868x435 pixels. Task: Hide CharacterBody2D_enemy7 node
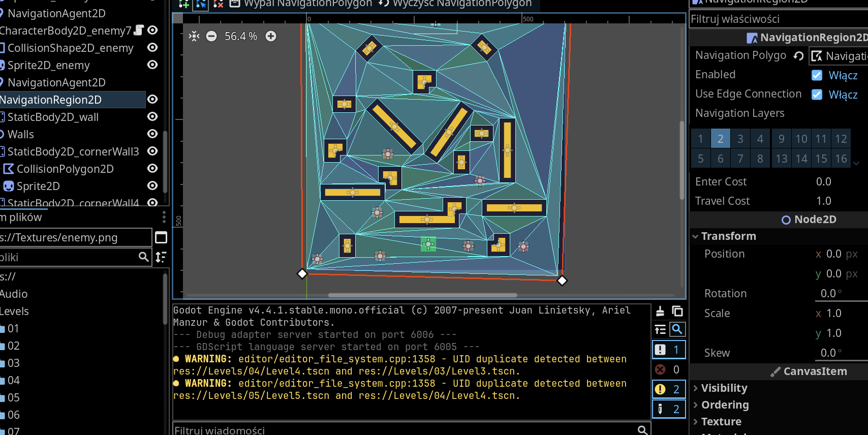152,30
